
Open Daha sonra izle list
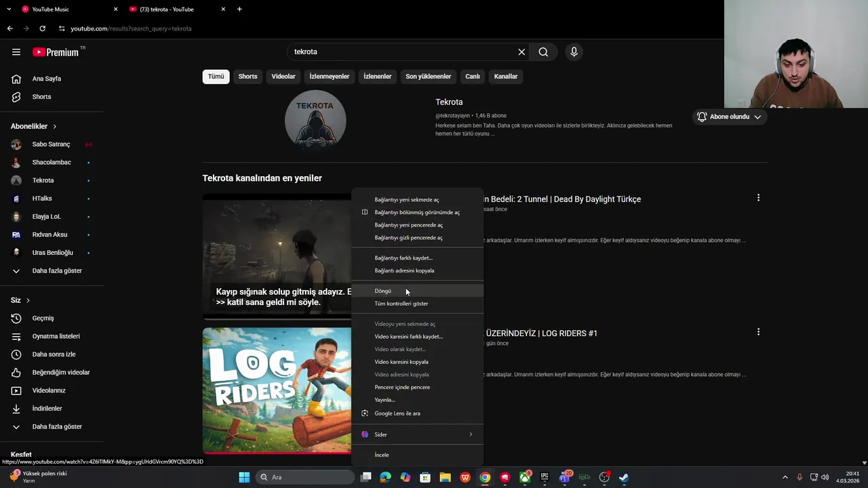coord(53,354)
